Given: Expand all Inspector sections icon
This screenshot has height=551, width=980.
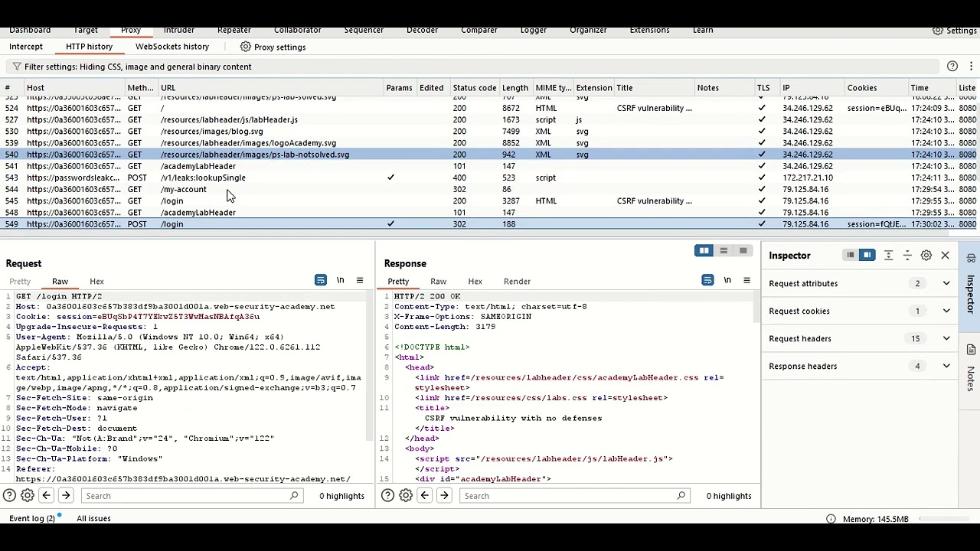Looking at the screenshot, I should click(888, 255).
